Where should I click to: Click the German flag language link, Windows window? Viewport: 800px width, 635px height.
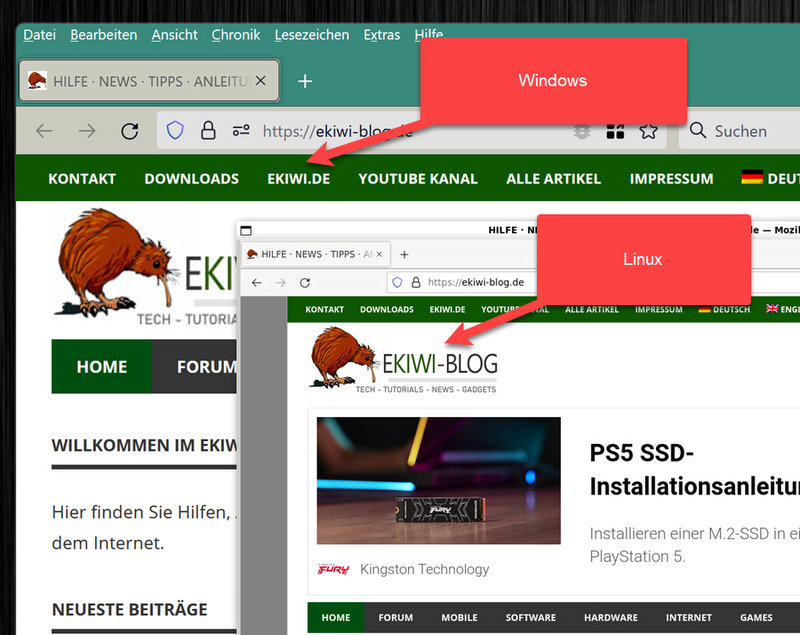pyautogui.click(x=770, y=179)
